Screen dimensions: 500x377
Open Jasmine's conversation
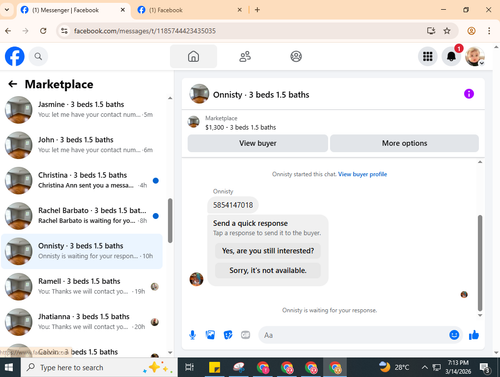(x=82, y=110)
